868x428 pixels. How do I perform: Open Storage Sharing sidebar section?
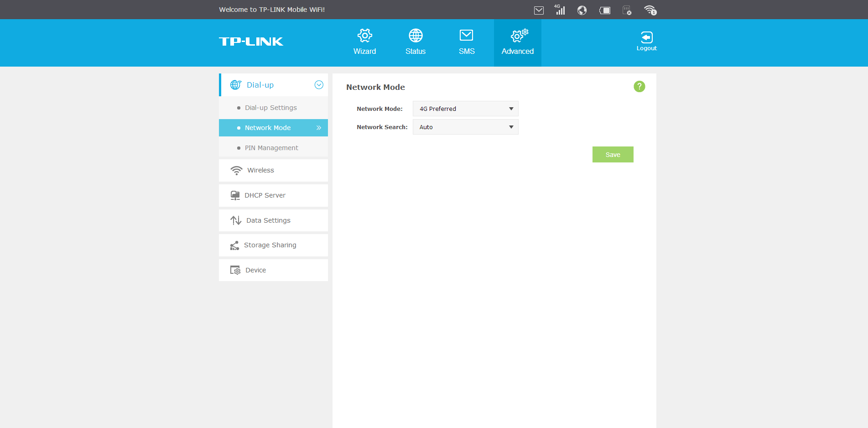(x=270, y=245)
